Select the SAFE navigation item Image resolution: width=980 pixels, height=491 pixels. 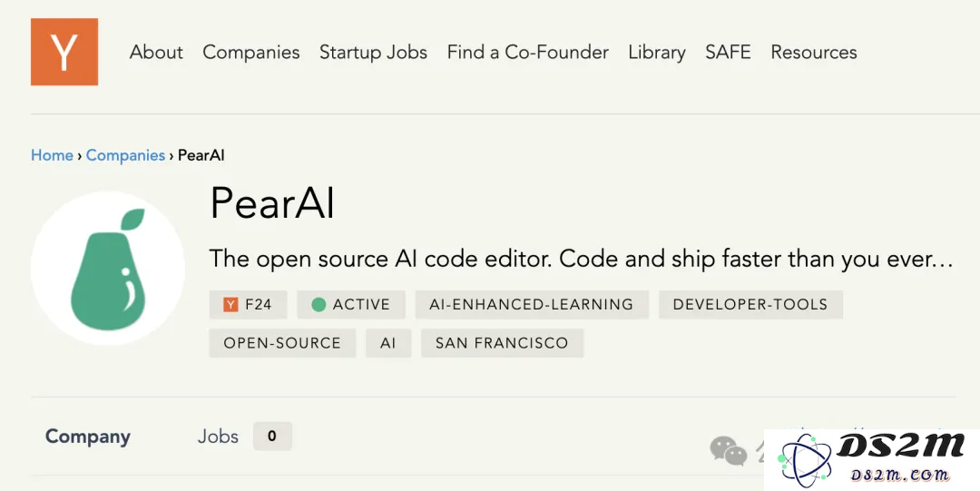tap(728, 52)
